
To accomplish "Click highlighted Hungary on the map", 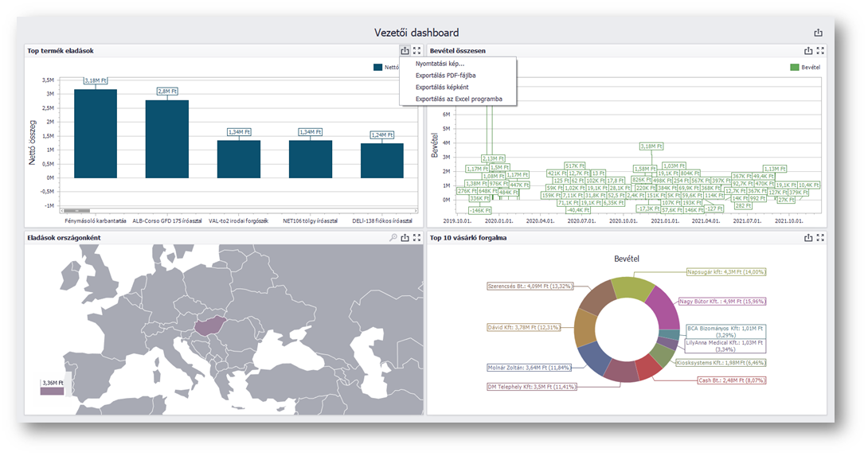I will tap(209, 325).
